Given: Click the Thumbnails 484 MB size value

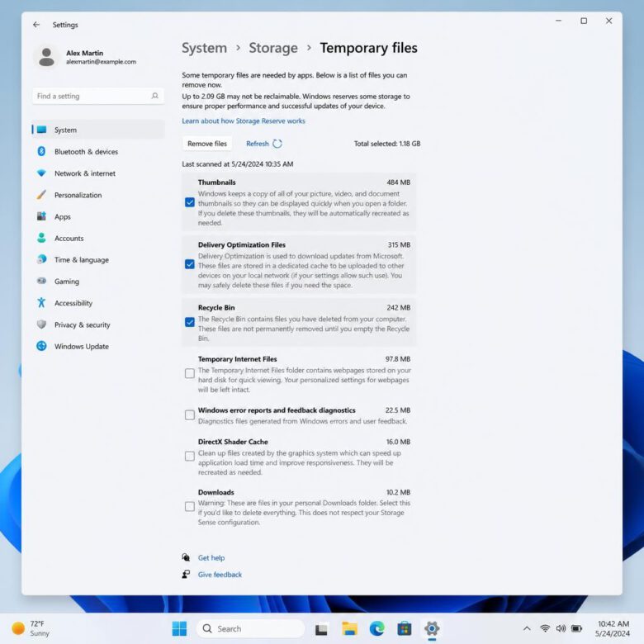Looking at the screenshot, I should (399, 182).
